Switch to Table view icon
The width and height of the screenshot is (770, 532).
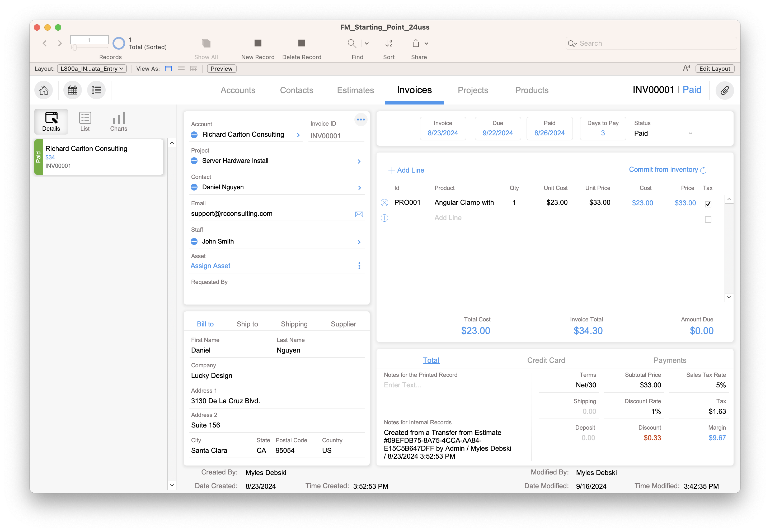pyautogui.click(x=194, y=69)
